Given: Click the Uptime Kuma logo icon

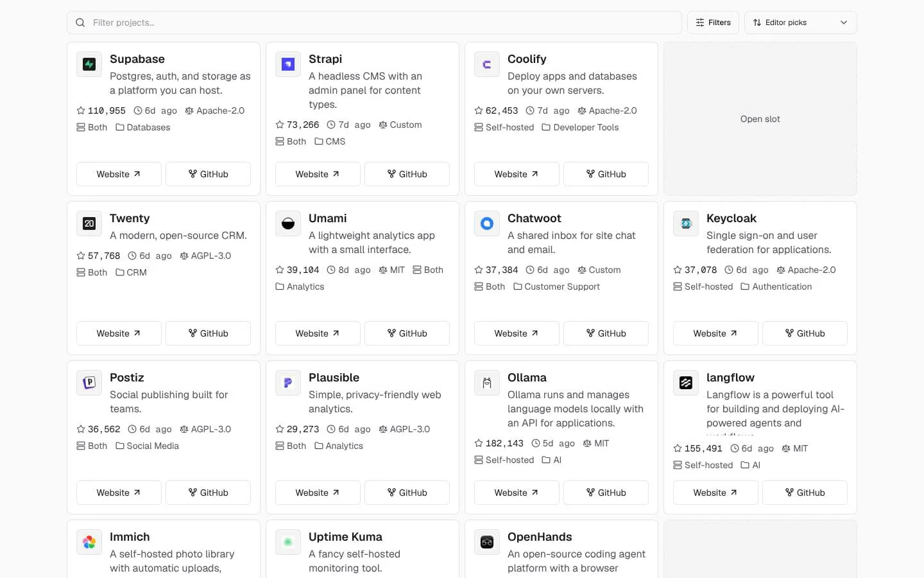Looking at the screenshot, I should [x=288, y=542].
